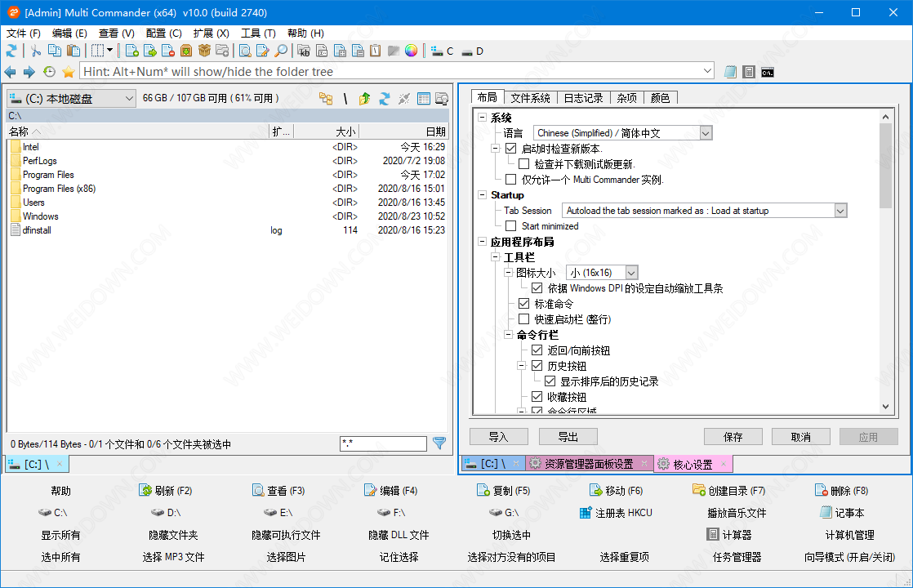Viewport: 913px width, 588px height.
Task: Toggle 快速启动栏 (整行) checkbox
Action: coord(524,319)
